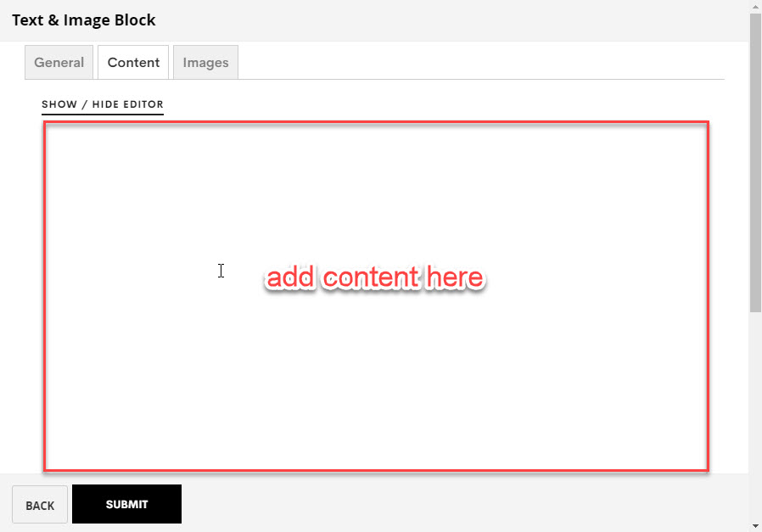Click the scrollbar down arrow
This screenshot has height=532, width=762.
tap(755, 526)
